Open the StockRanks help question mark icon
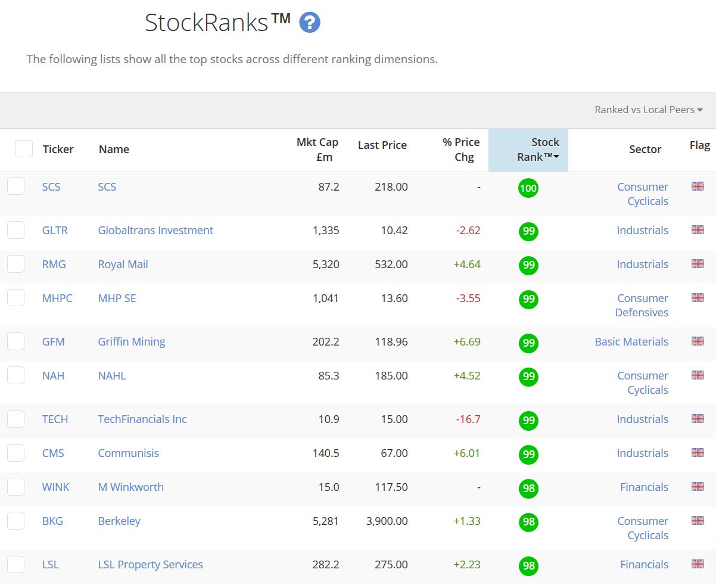This screenshot has height=588, width=716. [310, 23]
